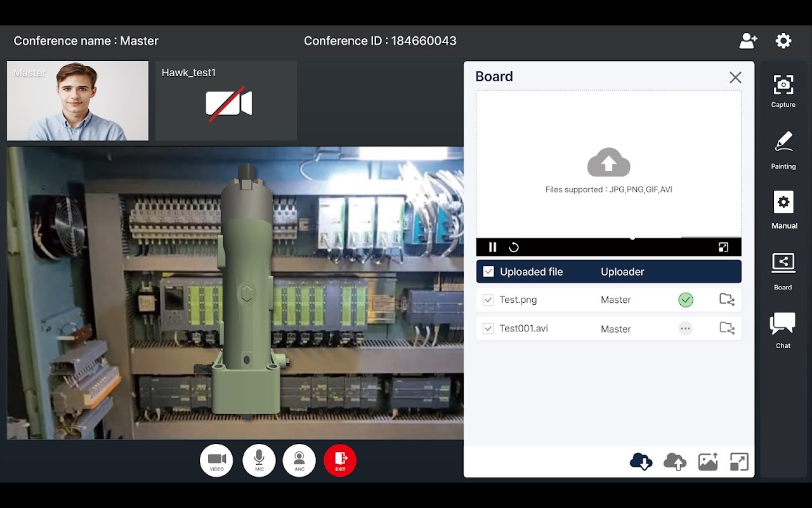Uncheck the Test.png checkbox

488,300
